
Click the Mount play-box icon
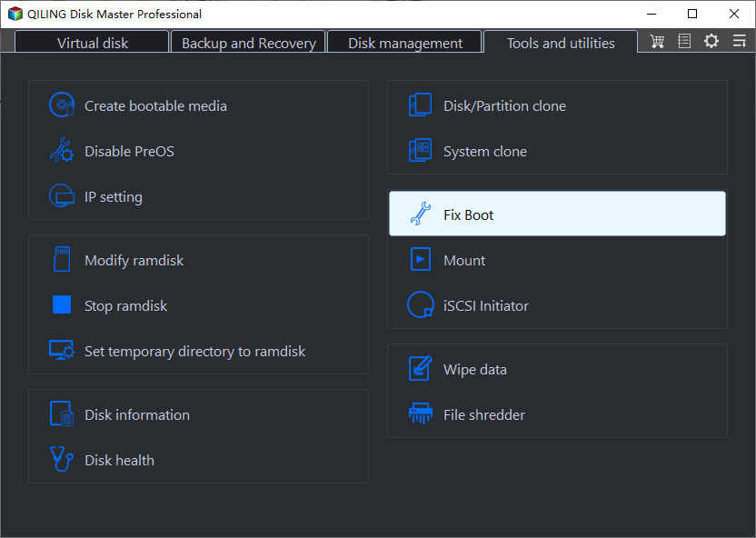point(421,259)
